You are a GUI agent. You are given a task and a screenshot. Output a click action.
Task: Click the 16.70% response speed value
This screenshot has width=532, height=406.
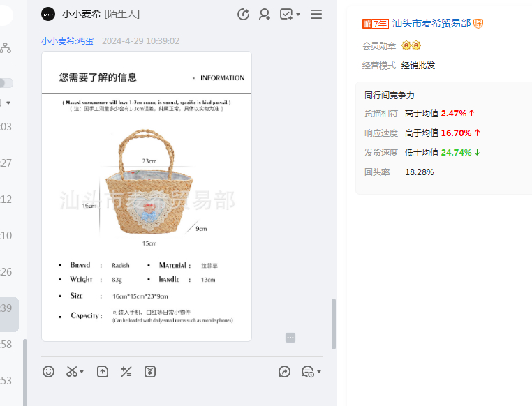457,133
